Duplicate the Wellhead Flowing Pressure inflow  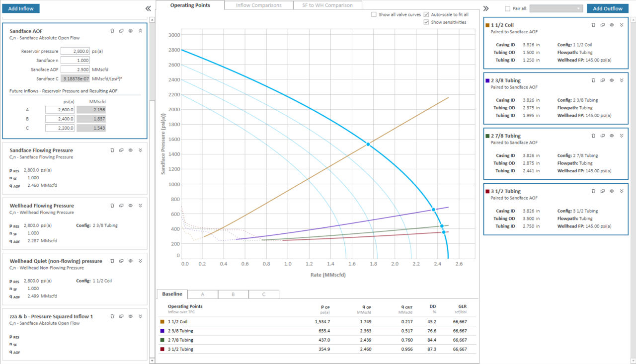tap(121, 206)
